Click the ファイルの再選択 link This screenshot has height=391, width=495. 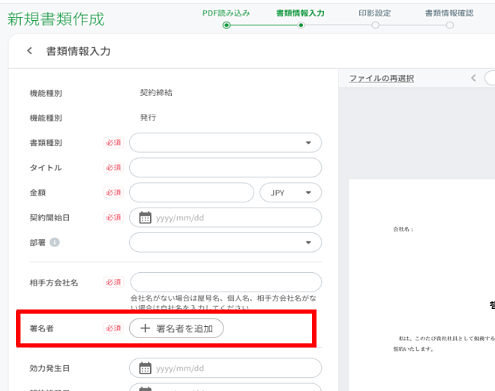coord(382,78)
